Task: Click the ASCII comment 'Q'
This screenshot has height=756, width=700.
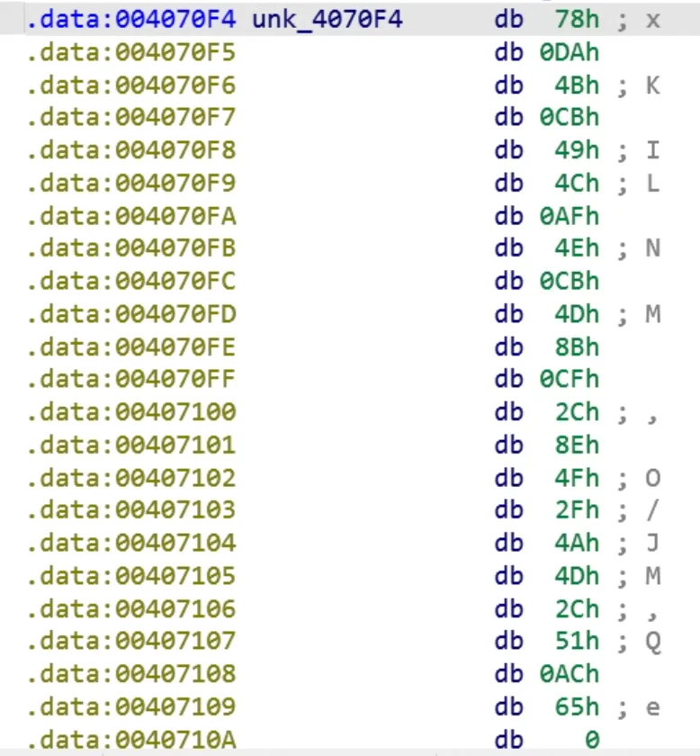Action: click(652, 642)
